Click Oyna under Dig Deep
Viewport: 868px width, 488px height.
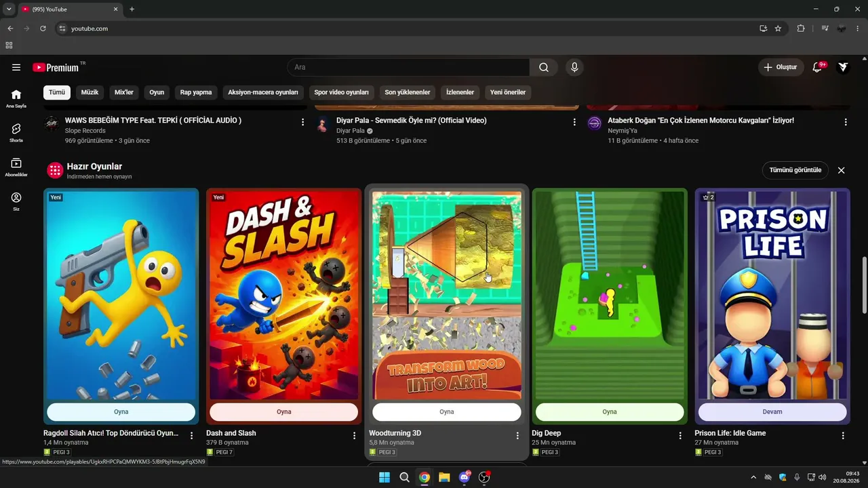coord(610,412)
